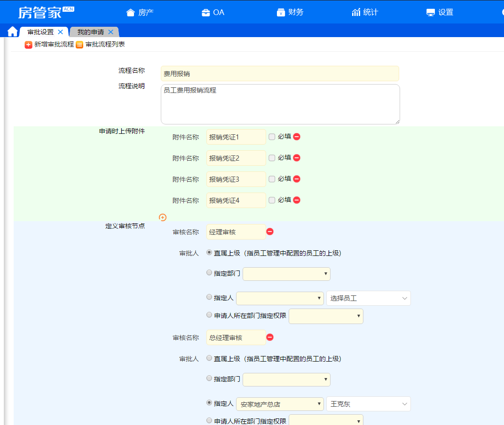The image size is (504, 425).
Task: Delete the 经理审核 node via red minus
Action: [x=270, y=232]
